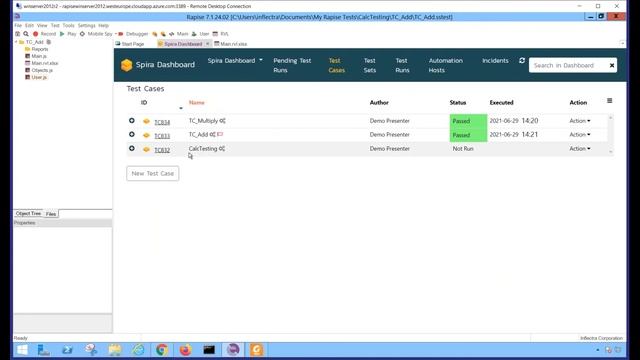Open Action dropdown for CalcTesting

click(580, 149)
